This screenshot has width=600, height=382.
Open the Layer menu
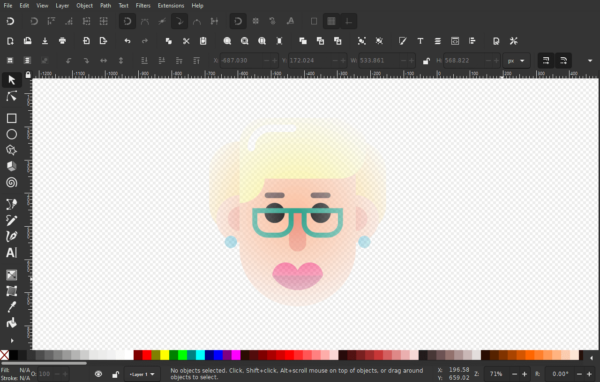[x=62, y=6]
